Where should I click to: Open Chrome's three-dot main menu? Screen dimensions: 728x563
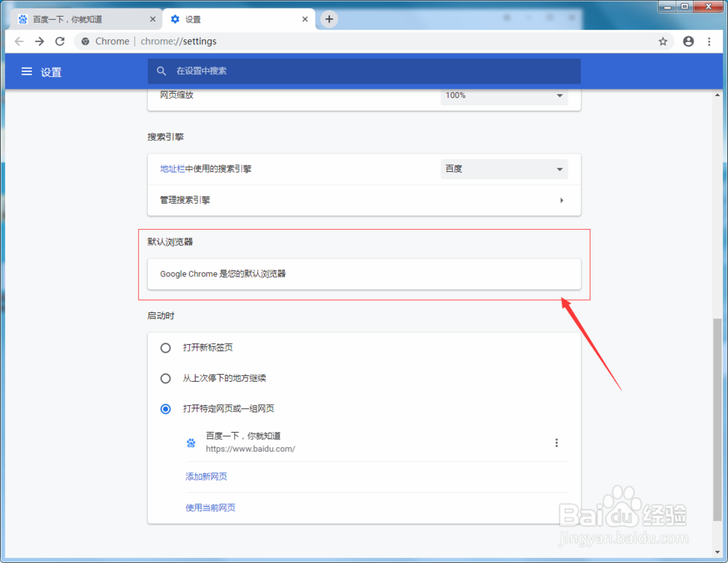pyautogui.click(x=709, y=41)
